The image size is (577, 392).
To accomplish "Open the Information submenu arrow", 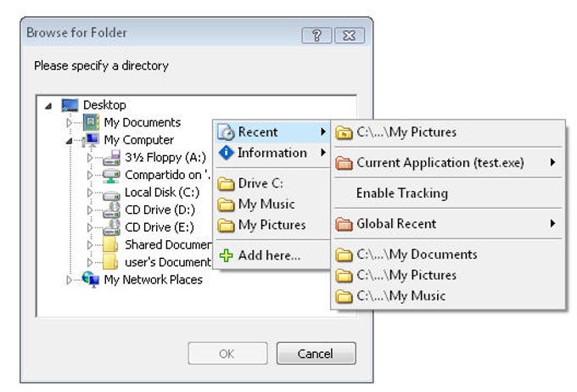I will [323, 153].
